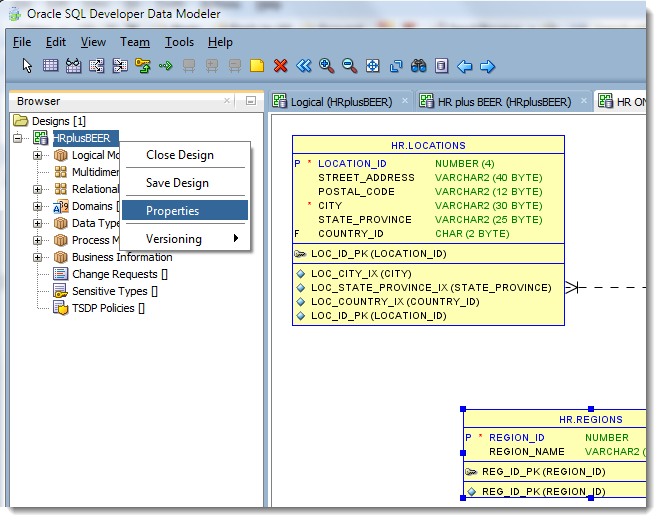Expand the Data Types node
The width and height of the screenshot is (661, 522).
click(x=38, y=223)
